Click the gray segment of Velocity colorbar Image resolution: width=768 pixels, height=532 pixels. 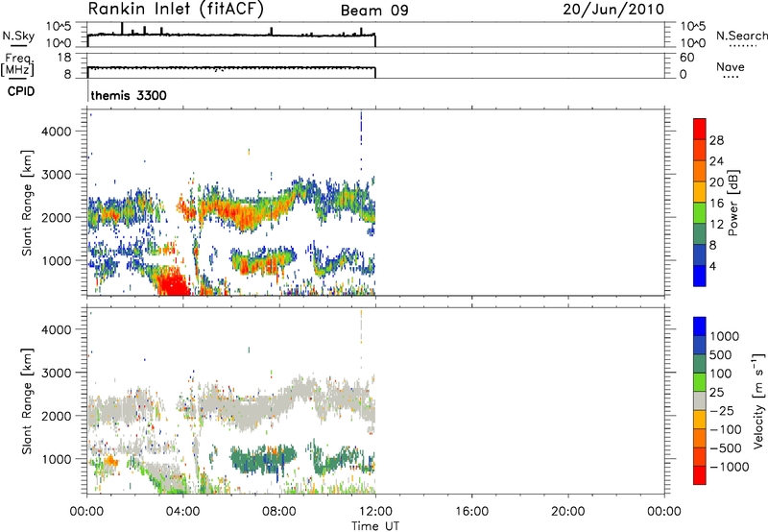click(x=700, y=401)
